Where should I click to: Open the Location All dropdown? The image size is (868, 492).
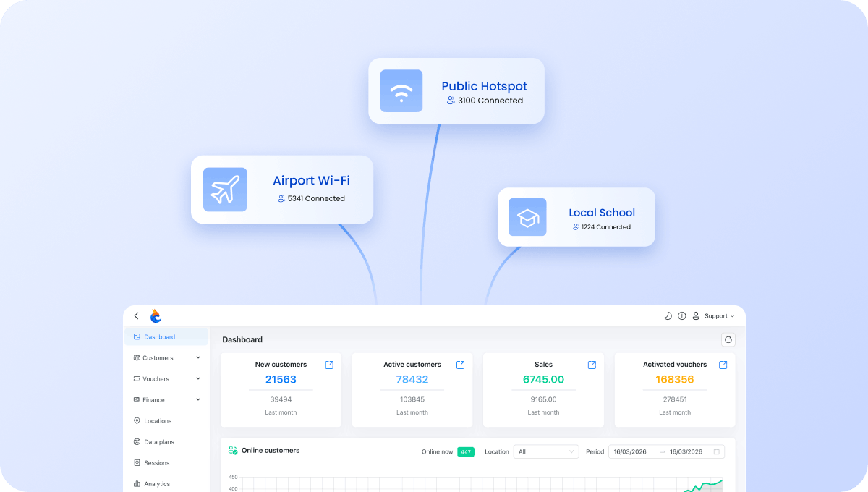click(x=546, y=451)
